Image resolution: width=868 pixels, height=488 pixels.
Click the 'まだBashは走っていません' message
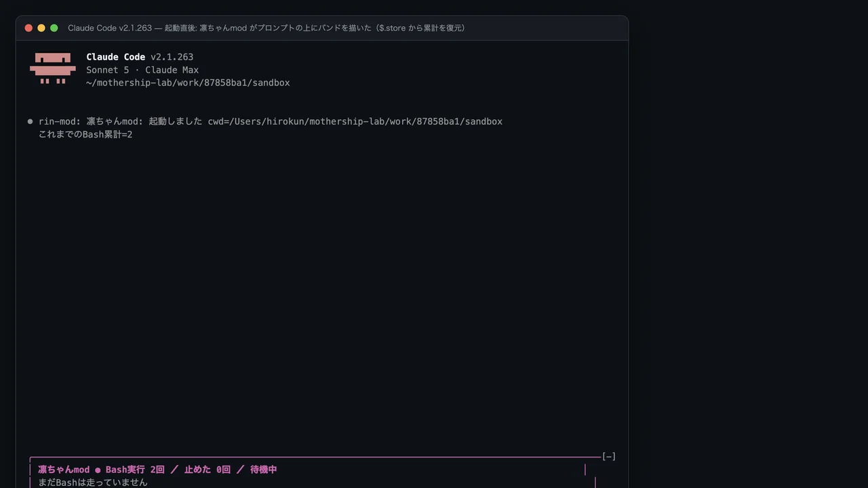[x=93, y=483]
